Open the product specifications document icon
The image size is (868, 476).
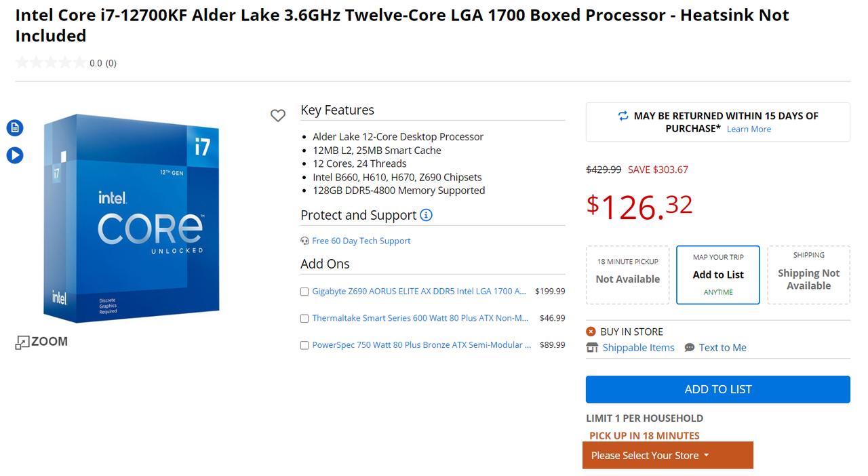coord(14,127)
